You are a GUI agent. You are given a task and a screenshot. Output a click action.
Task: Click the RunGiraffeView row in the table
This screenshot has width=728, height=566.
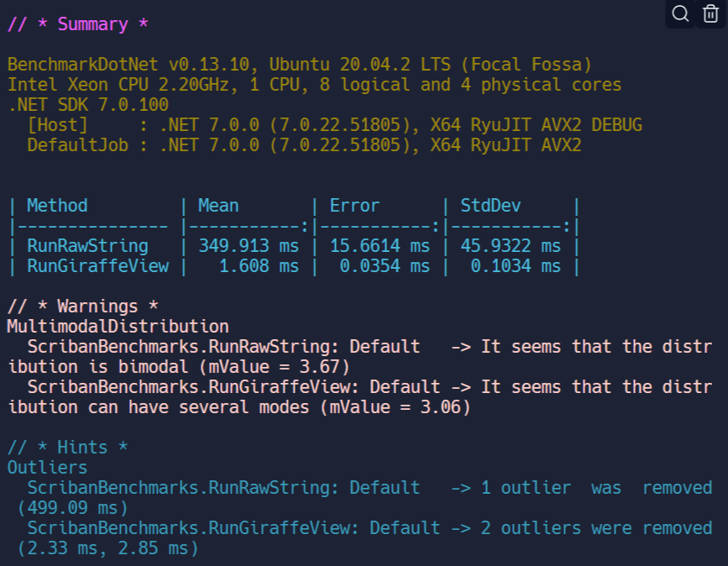[x=97, y=266]
